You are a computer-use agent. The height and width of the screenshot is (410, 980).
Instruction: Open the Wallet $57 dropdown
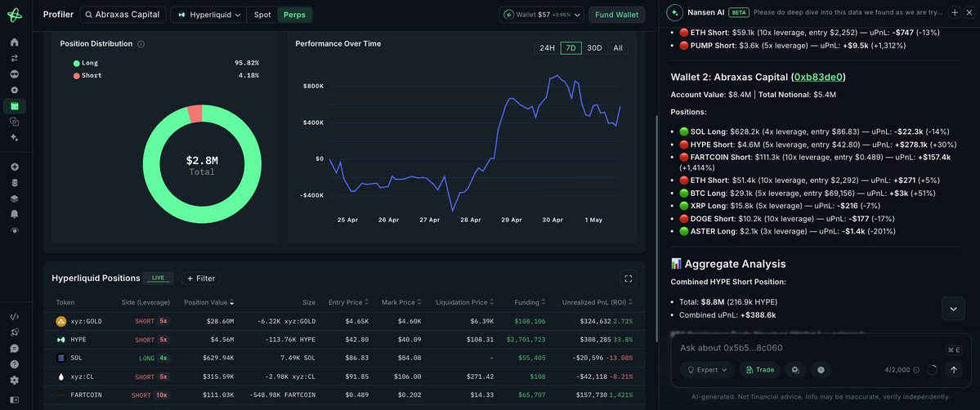542,15
